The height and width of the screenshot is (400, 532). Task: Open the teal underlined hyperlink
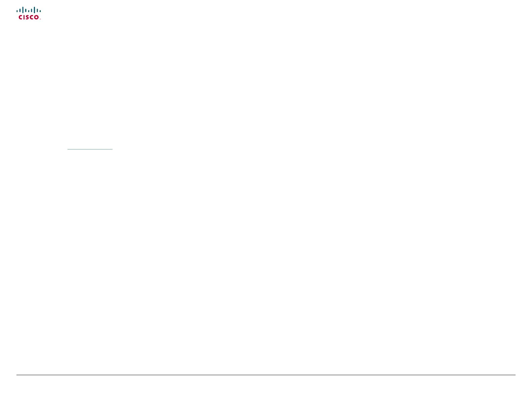[x=90, y=149]
